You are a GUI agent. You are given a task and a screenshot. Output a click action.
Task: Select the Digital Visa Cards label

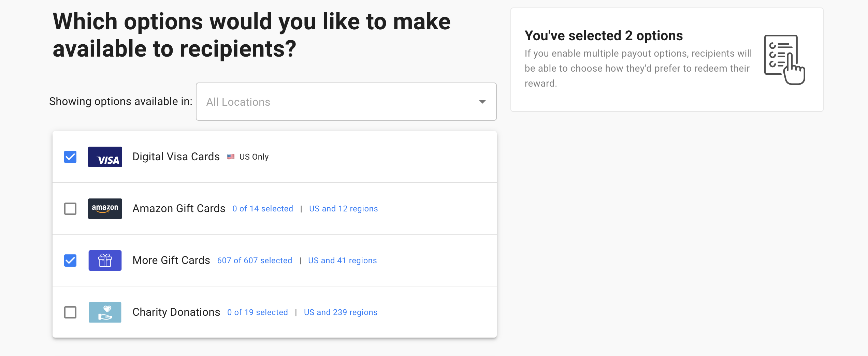(176, 157)
